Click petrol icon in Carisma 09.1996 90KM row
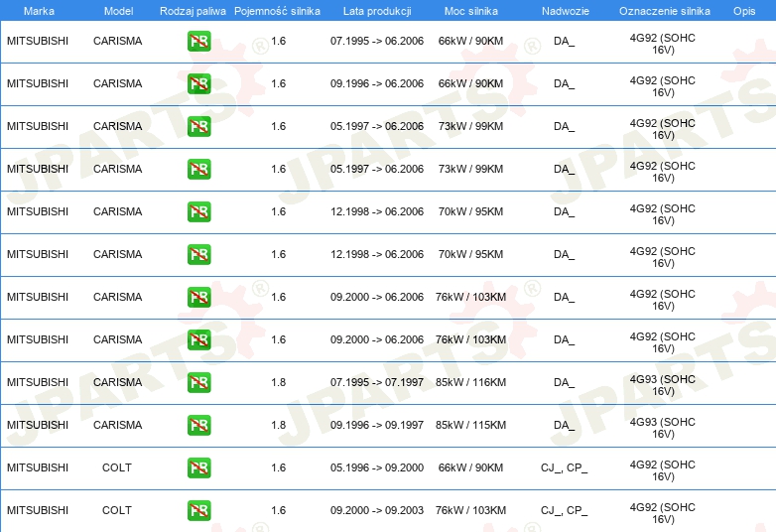Image resolution: width=776 pixels, height=532 pixels. click(x=198, y=83)
